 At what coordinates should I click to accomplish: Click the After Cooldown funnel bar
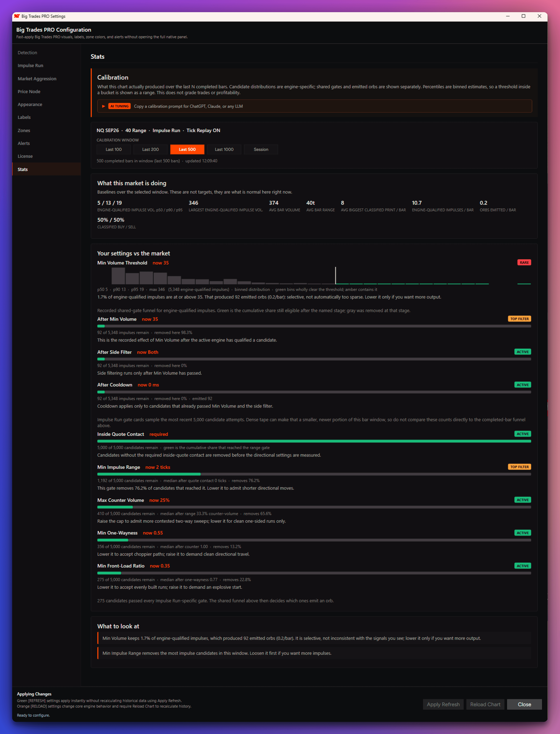[314, 392]
